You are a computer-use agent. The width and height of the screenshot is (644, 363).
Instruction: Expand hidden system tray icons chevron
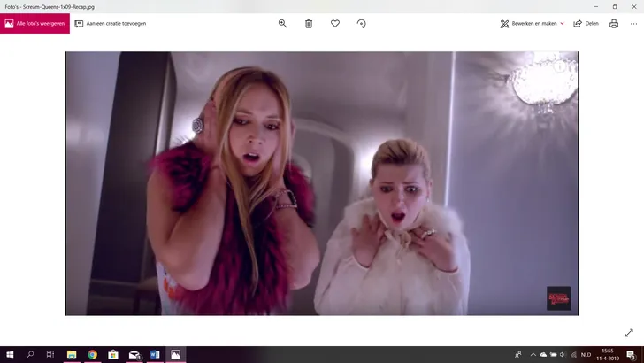point(533,354)
